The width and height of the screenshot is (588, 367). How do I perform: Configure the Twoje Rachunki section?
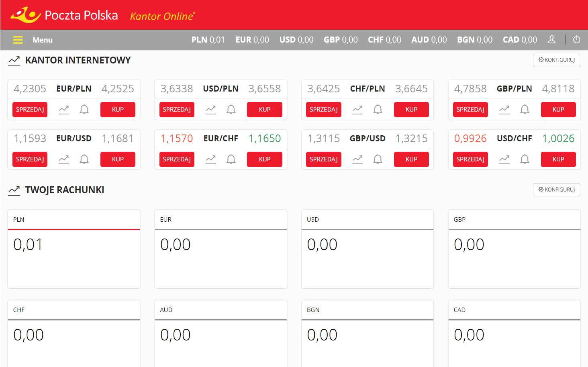tap(556, 190)
